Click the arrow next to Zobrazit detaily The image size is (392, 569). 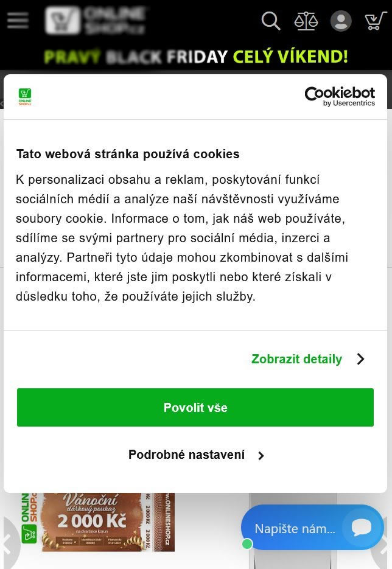[x=360, y=359]
